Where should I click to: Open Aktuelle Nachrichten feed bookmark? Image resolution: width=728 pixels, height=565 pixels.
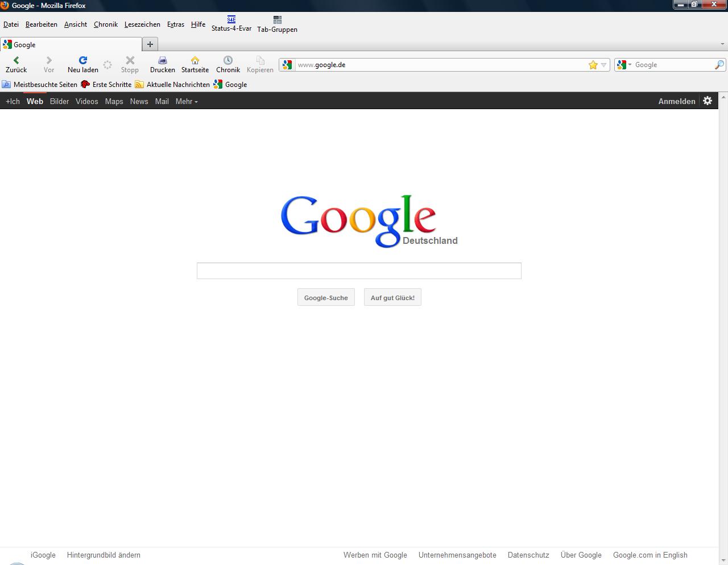(172, 85)
